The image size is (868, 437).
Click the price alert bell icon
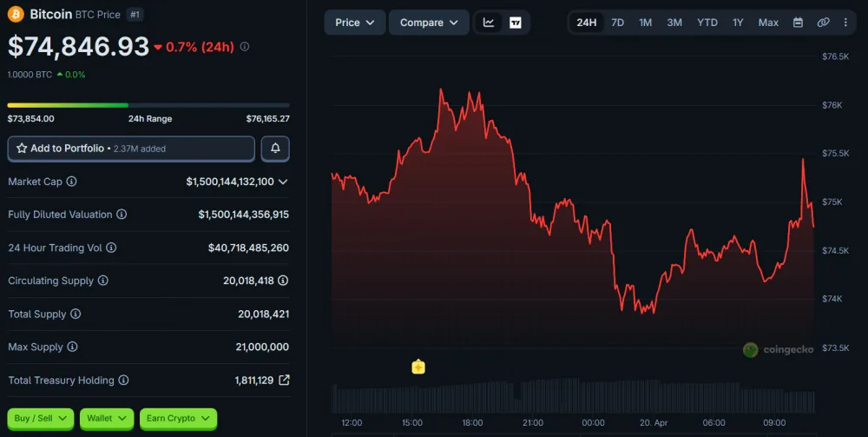click(x=275, y=149)
